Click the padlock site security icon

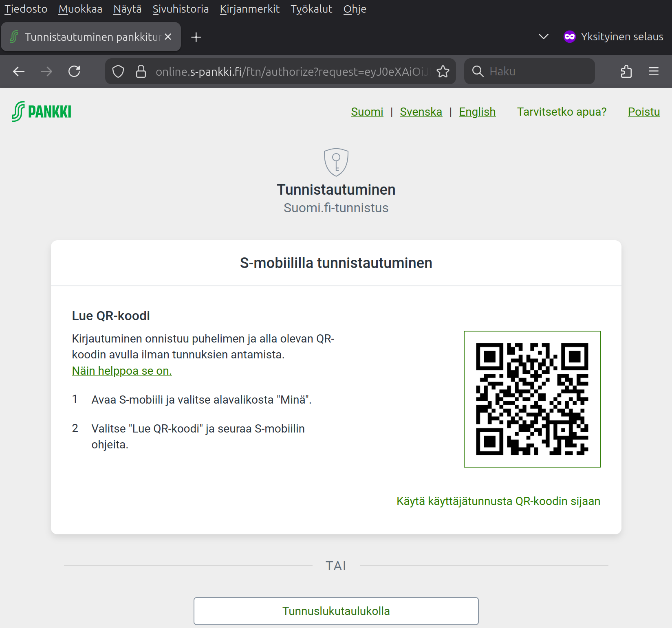[x=141, y=72]
